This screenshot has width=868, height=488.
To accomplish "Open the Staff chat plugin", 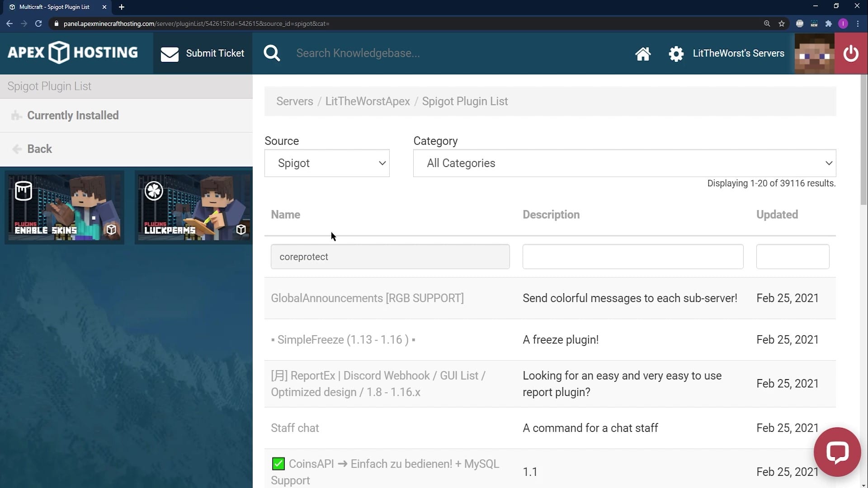I will click(295, 428).
